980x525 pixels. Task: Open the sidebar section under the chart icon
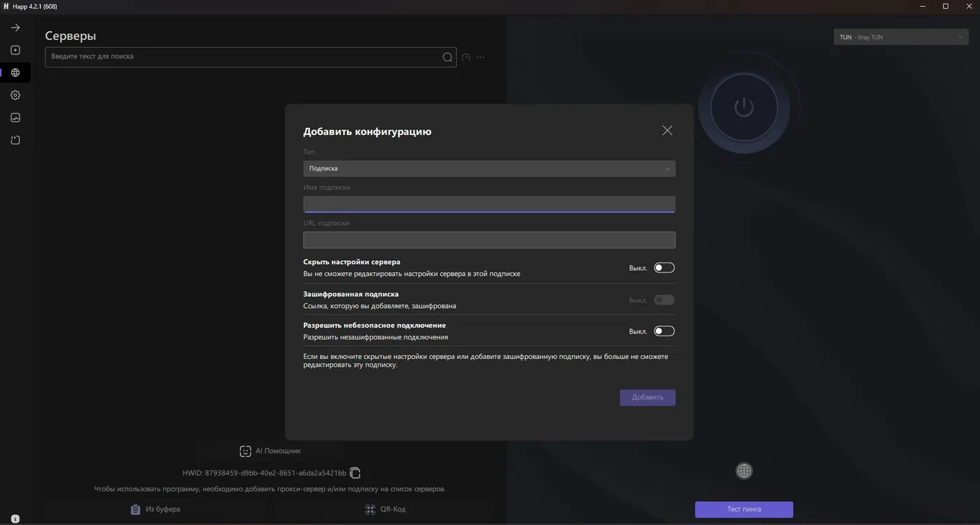click(15, 140)
